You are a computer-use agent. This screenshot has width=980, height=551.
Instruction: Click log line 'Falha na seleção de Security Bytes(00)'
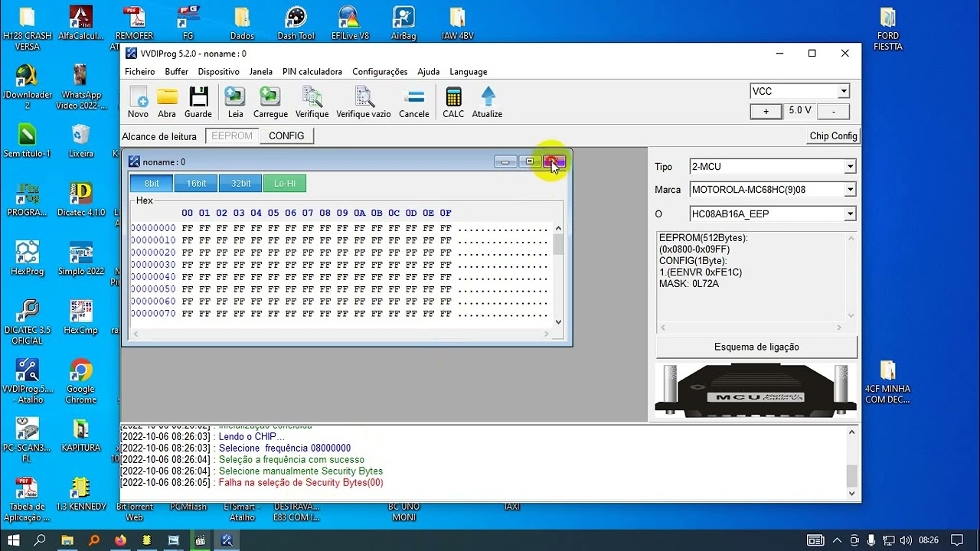[301, 483]
